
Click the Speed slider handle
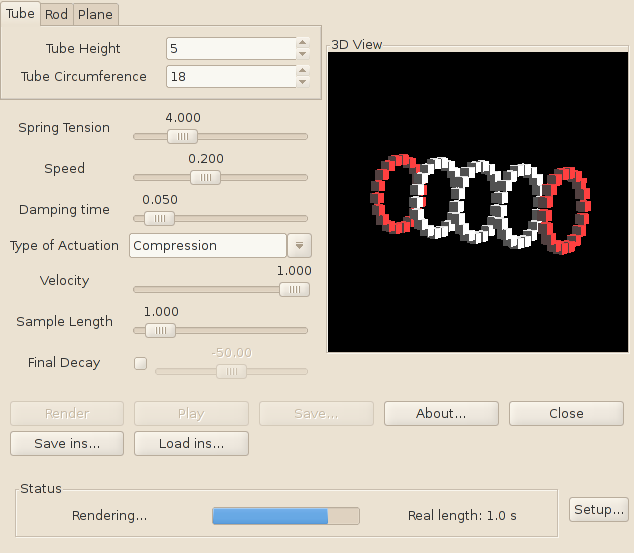click(205, 177)
